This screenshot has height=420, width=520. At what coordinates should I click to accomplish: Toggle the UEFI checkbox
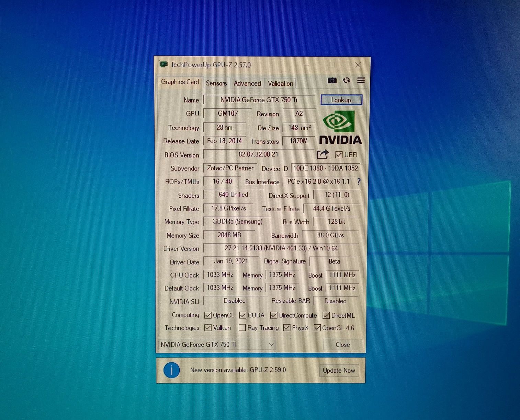339,155
